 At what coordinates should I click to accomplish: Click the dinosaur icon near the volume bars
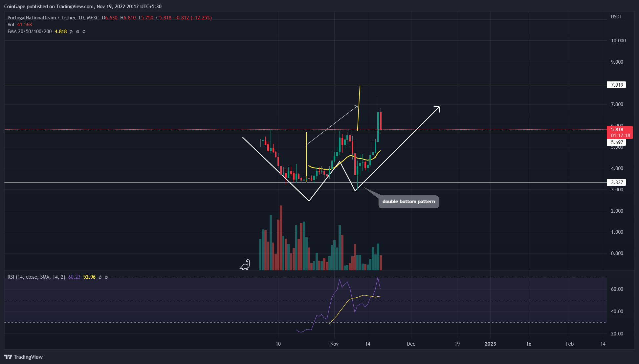245,265
